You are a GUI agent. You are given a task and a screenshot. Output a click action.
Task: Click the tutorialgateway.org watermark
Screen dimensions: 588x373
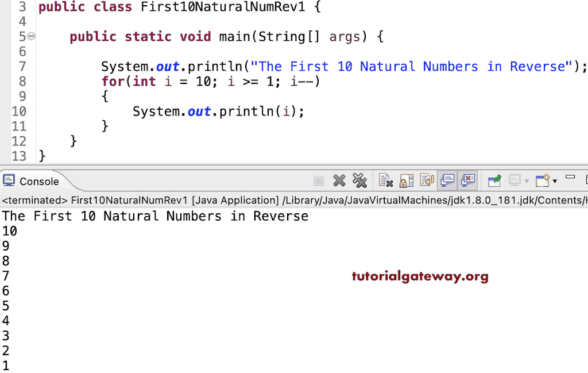420,276
